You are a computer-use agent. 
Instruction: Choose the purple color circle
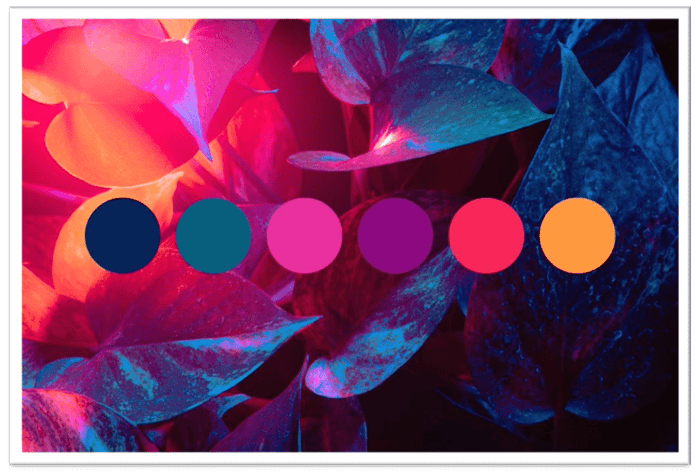coord(395,235)
